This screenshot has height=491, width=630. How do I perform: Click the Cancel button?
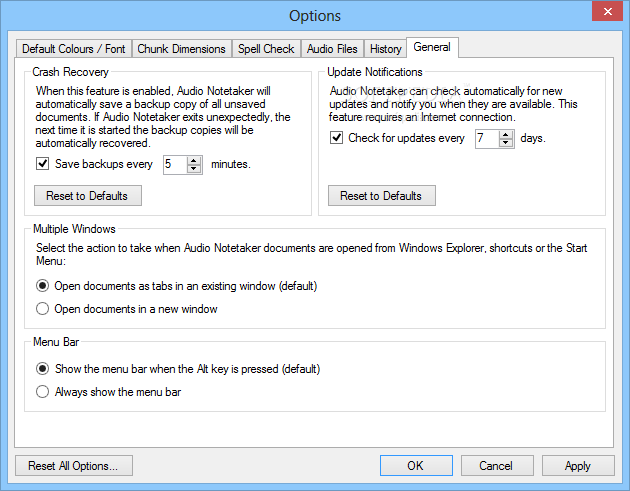[x=497, y=466]
